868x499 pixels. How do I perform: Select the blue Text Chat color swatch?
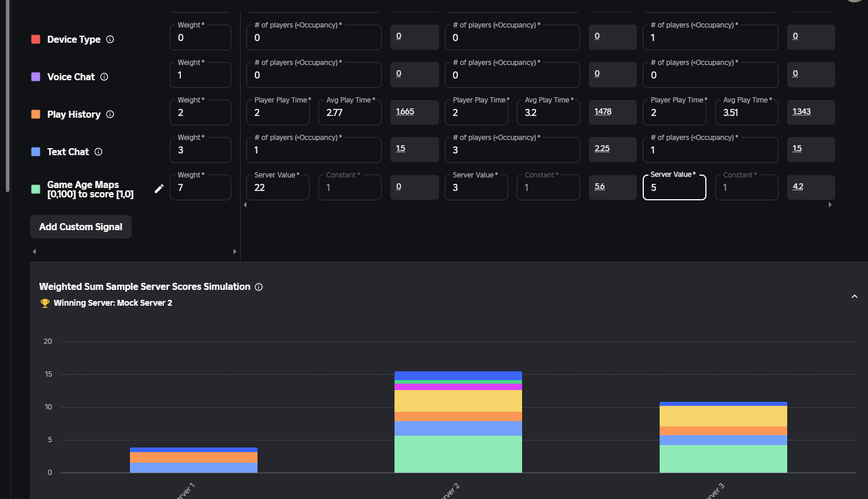(36, 152)
